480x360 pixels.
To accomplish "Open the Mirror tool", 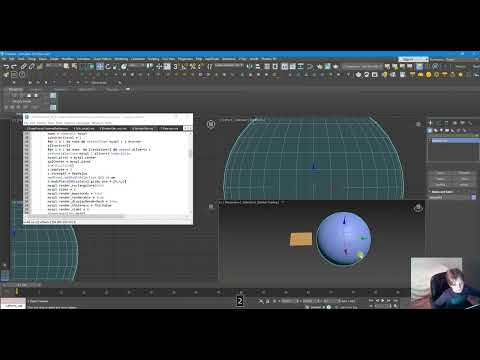I will 249,66.
